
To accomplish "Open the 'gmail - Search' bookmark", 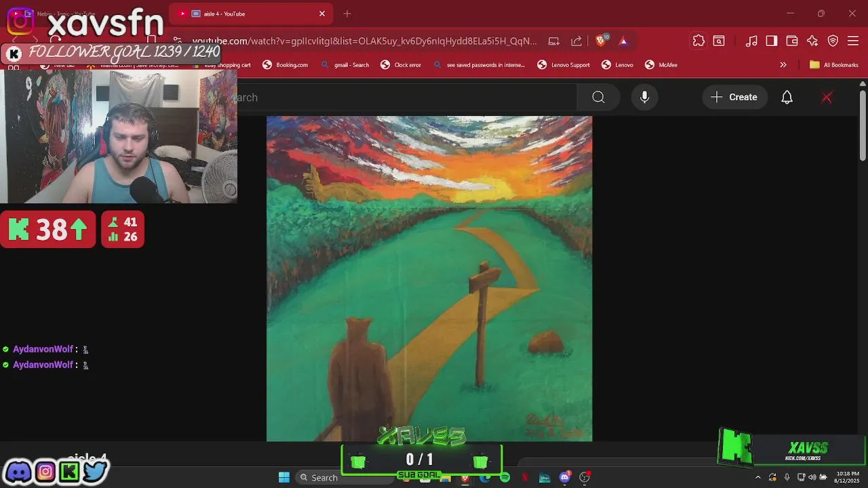I will pos(344,65).
